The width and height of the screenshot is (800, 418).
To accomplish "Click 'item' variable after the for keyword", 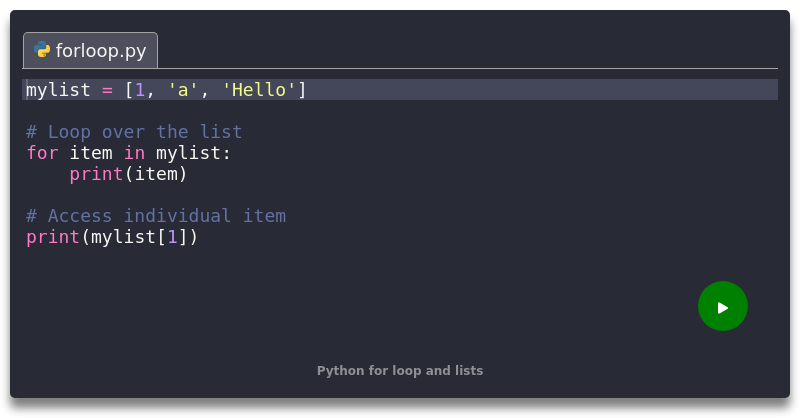I will tap(91, 153).
